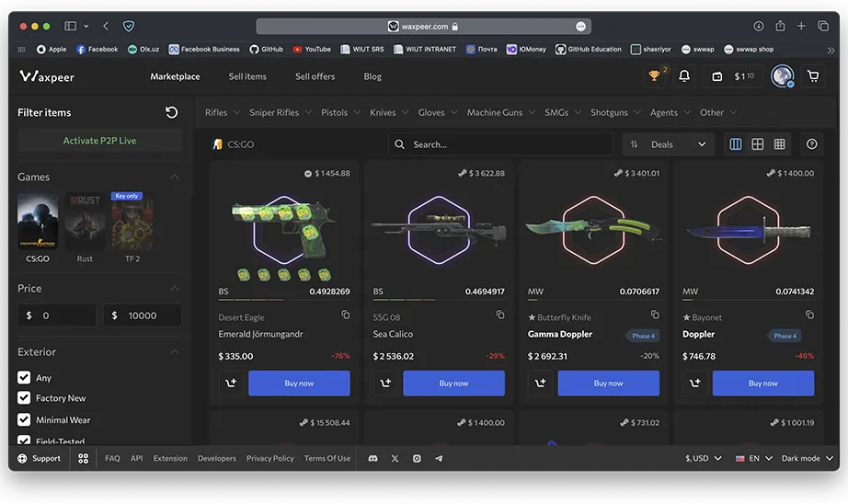
Task: Open the trophy rewards icon
Action: click(654, 76)
